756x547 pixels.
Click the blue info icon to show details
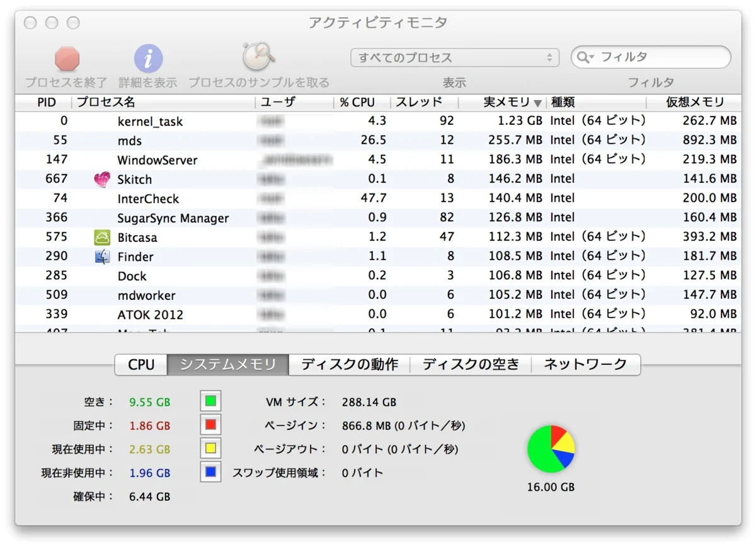[x=148, y=59]
